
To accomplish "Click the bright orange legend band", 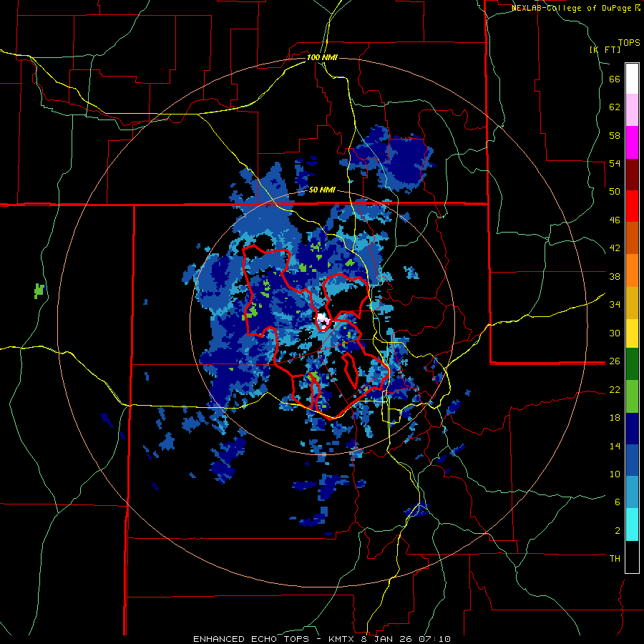I will [x=632, y=270].
